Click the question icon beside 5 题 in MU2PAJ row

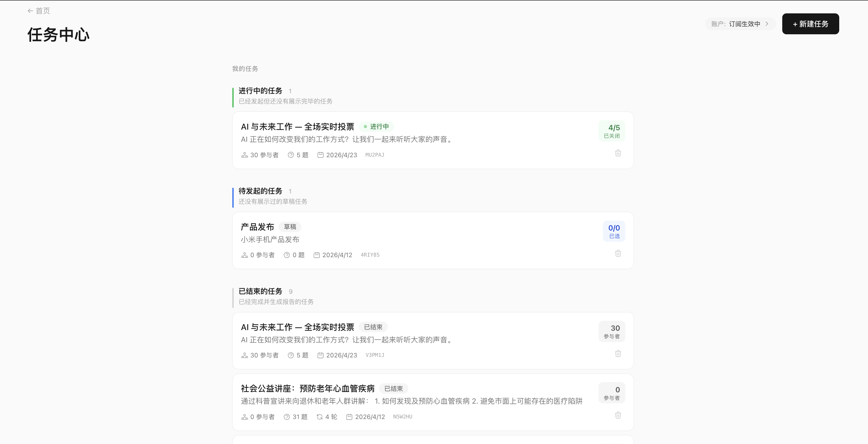[x=291, y=155]
